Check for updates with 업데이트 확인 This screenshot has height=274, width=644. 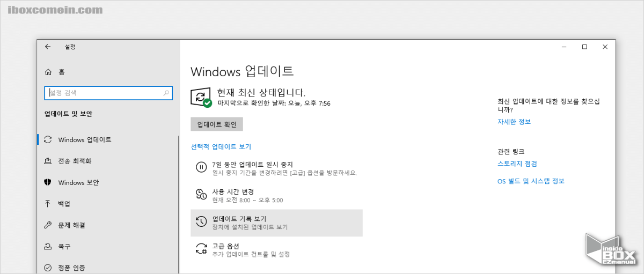point(217,124)
